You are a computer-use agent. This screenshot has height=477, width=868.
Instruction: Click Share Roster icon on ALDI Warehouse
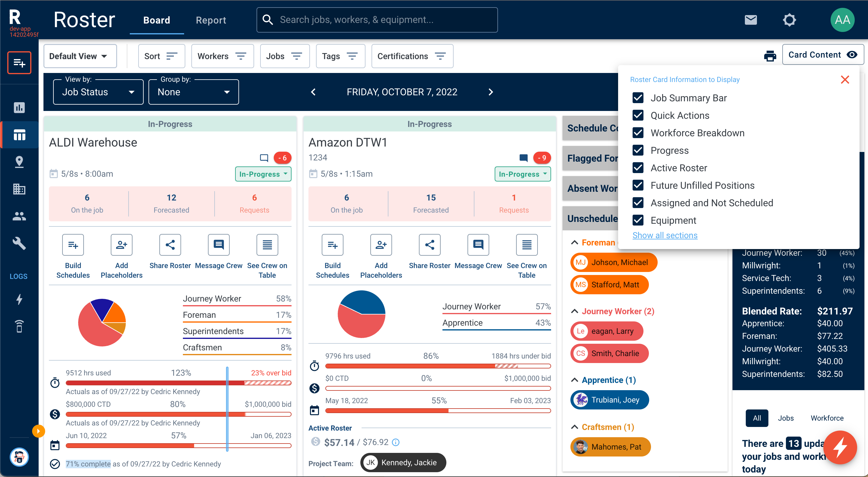[x=170, y=245]
